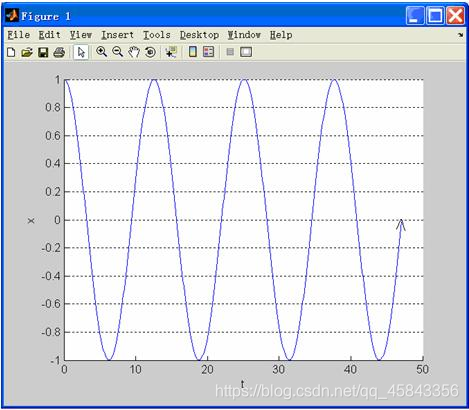The image size is (469, 410).
Task: Select the Edit Plot arrow tool
Action: click(x=81, y=52)
